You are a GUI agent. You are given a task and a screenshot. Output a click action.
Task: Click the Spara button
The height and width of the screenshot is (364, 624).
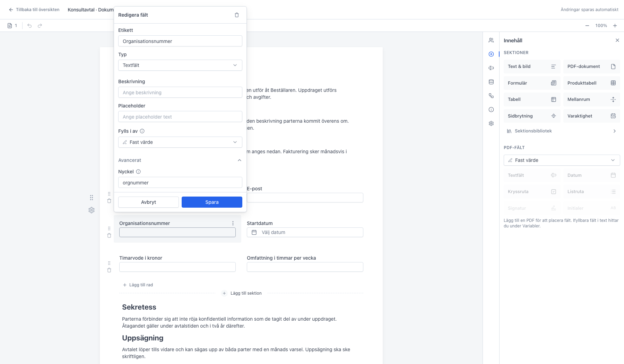(x=212, y=202)
